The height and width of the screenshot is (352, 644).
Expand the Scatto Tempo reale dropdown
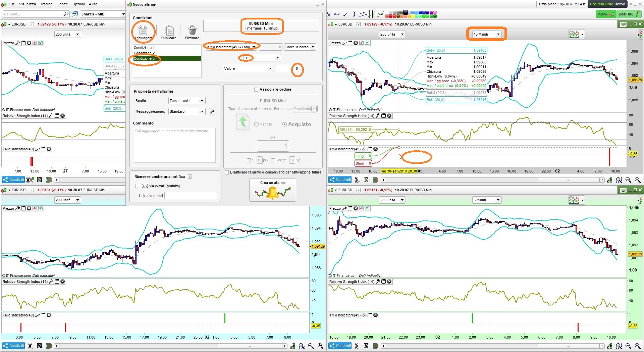[186, 101]
